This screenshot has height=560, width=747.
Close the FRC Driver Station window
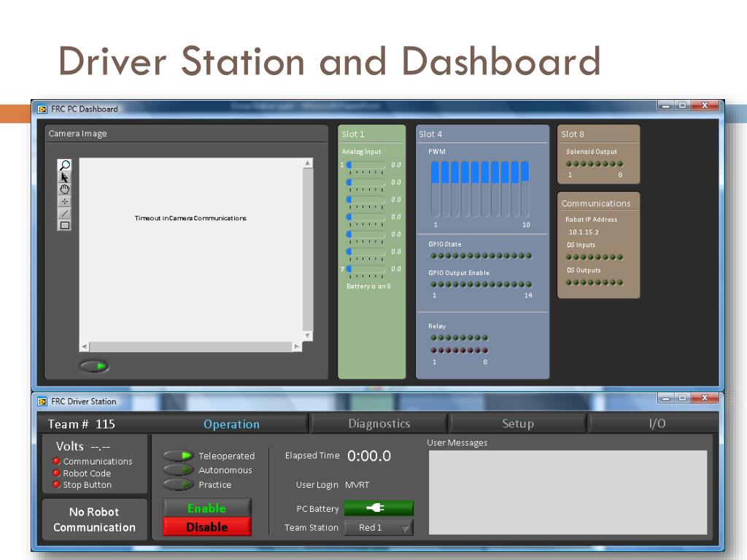coord(705,397)
